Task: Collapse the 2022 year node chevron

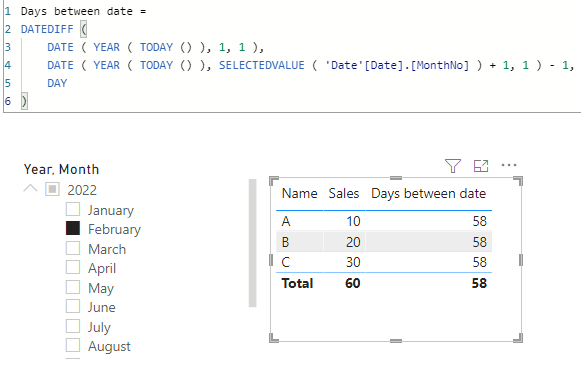Action: click(x=30, y=189)
